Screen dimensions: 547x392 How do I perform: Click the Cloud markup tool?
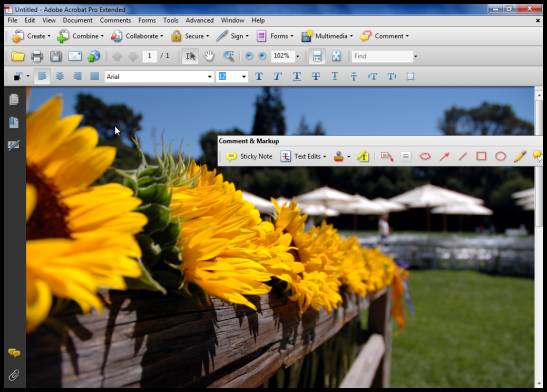[x=425, y=156]
